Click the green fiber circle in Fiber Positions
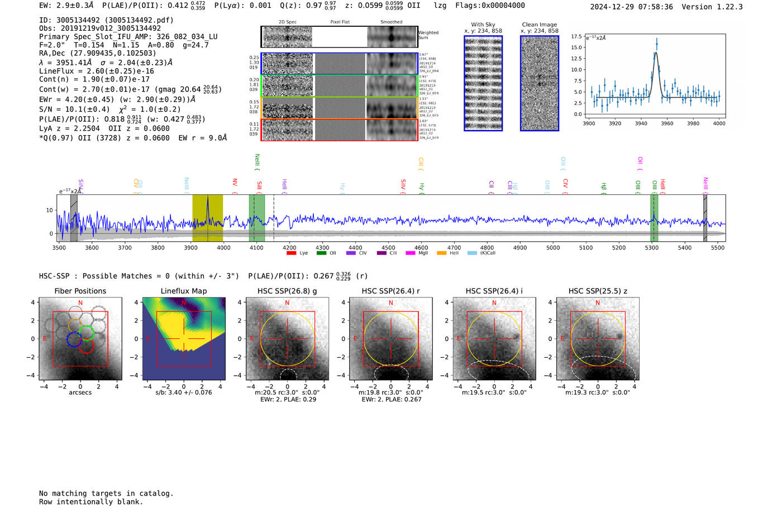Viewport: 782px width, 532px height. 86,333
